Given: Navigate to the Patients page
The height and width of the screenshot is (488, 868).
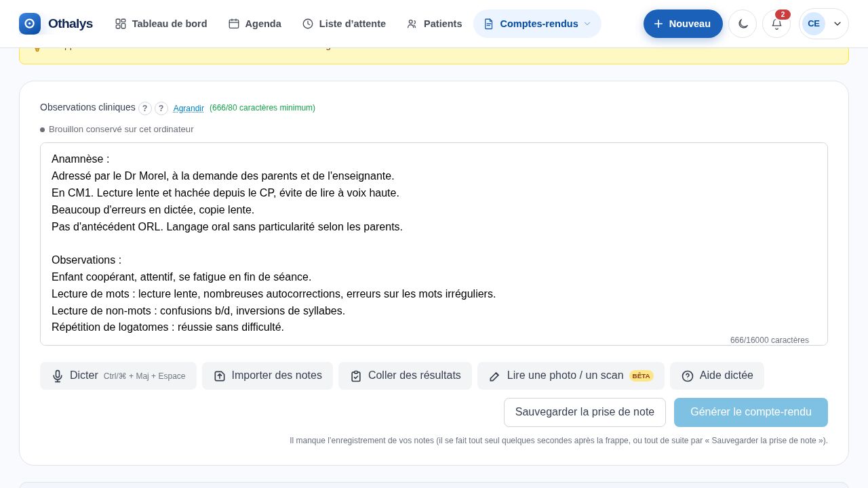Looking at the screenshot, I should click(434, 24).
